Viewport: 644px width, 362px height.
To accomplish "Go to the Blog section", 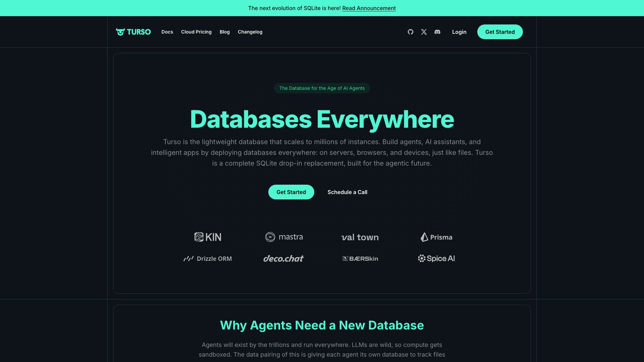I will point(224,32).
